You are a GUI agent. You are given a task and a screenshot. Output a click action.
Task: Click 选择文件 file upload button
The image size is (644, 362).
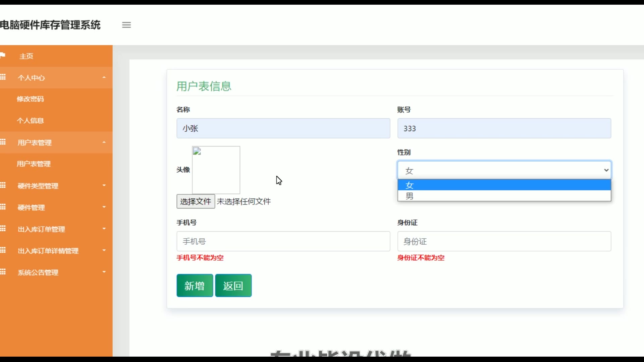pyautogui.click(x=196, y=201)
